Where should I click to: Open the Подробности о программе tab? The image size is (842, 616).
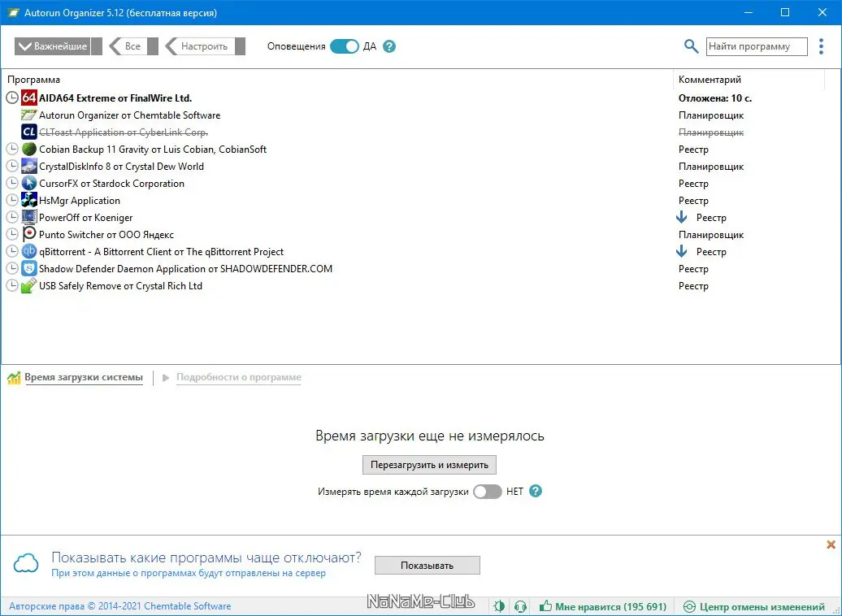click(x=239, y=378)
